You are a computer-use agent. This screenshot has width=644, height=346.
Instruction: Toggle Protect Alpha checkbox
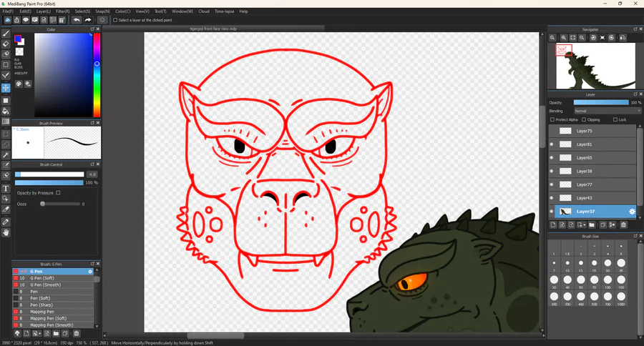[x=552, y=119]
